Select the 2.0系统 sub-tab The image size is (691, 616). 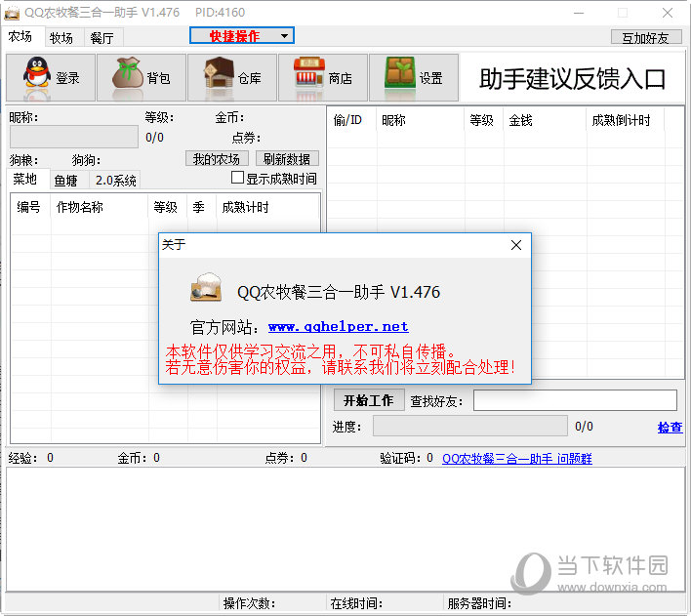[116, 181]
